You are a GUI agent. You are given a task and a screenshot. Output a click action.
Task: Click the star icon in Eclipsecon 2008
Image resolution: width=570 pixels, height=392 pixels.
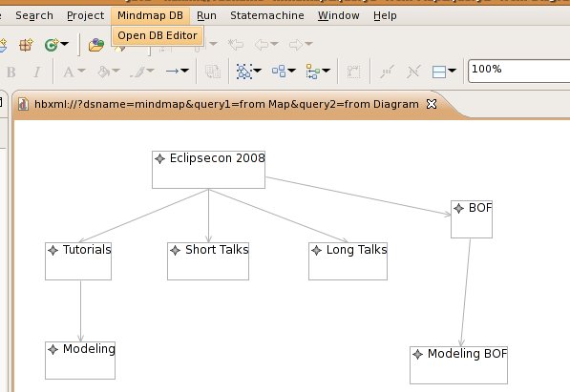(x=160, y=158)
